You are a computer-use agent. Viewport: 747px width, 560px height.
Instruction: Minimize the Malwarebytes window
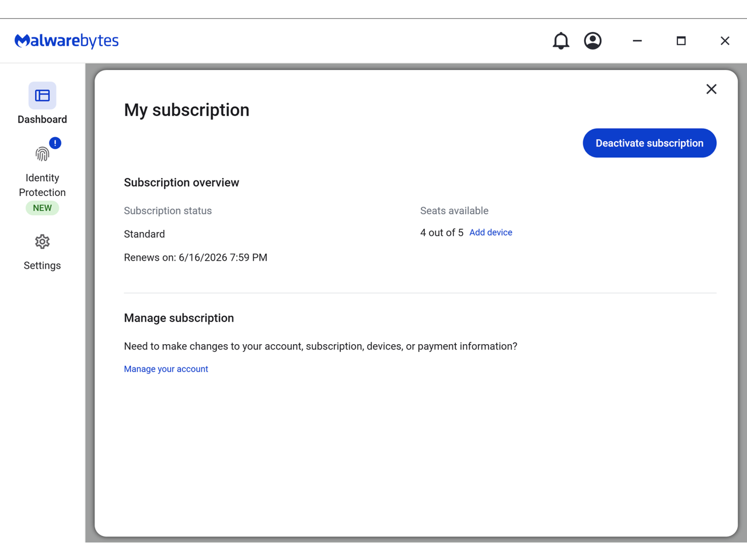click(637, 41)
